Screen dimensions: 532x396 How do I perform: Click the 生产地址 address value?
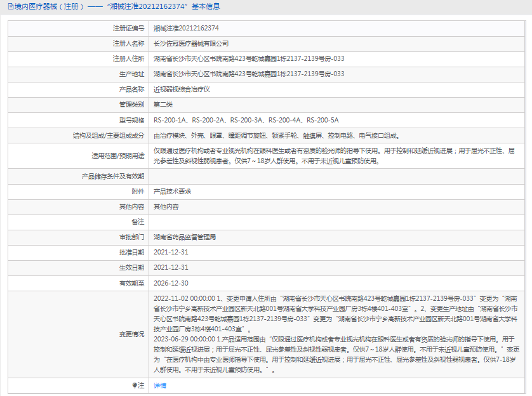point(249,74)
